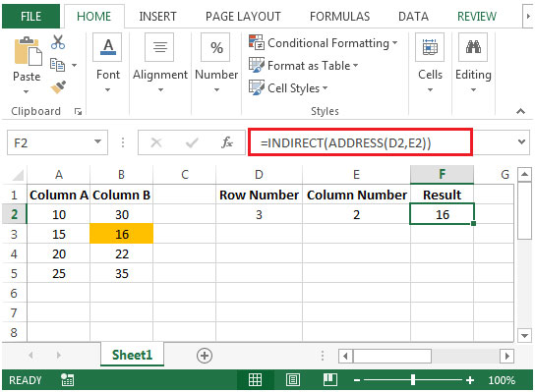Switch to Page Break Preview view
The height and width of the screenshot is (392, 535).
point(329,380)
